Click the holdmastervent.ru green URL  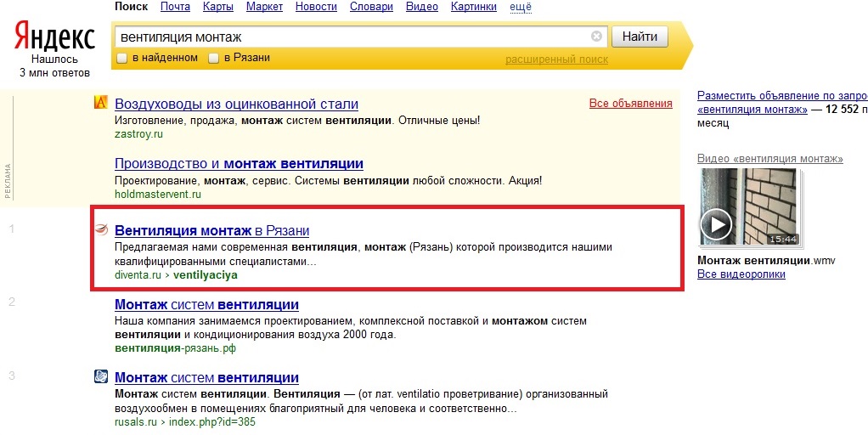point(158,195)
